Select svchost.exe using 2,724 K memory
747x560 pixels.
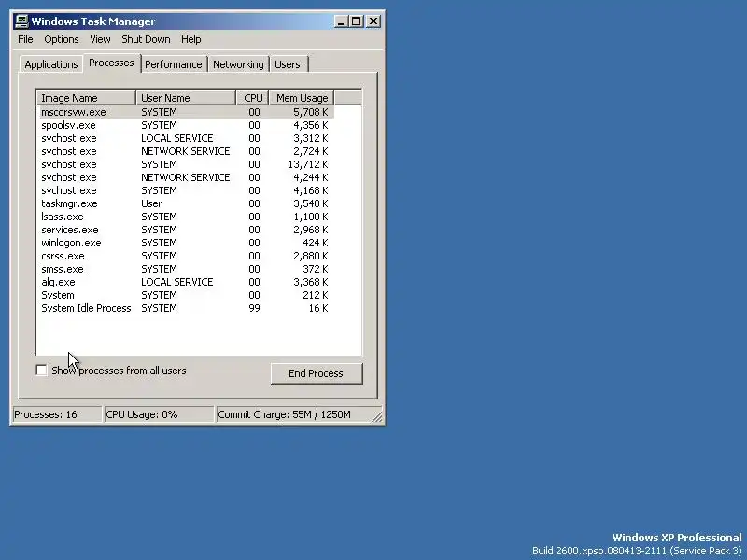coord(185,151)
